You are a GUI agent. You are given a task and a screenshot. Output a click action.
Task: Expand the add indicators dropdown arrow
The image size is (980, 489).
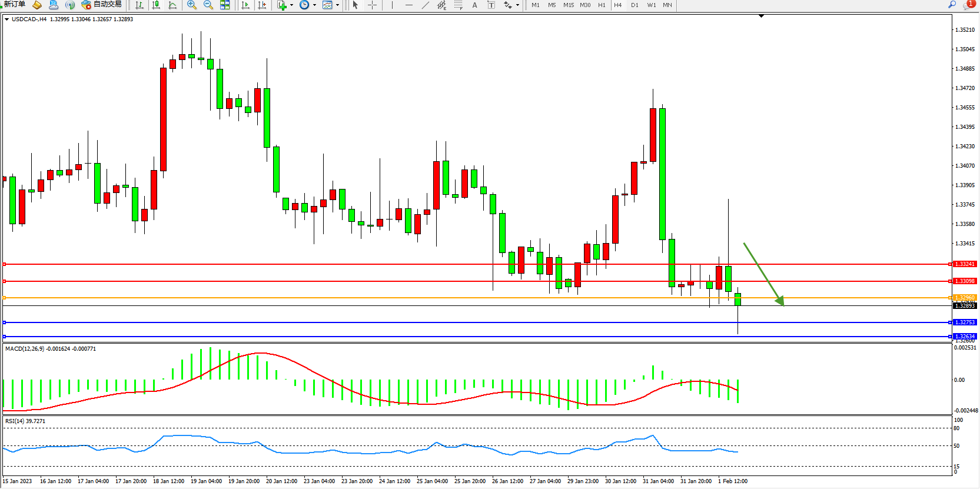(291, 5)
